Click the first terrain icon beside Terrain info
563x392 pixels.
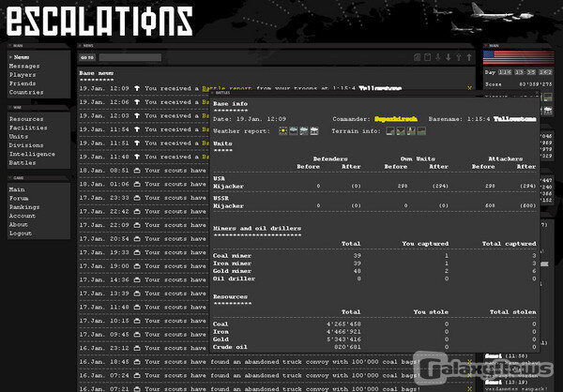point(390,131)
